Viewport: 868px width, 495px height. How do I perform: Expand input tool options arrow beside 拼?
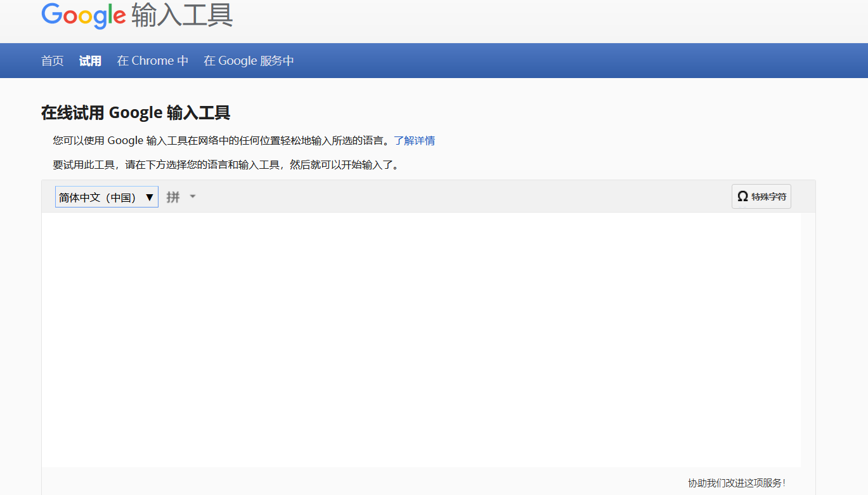point(193,197)
